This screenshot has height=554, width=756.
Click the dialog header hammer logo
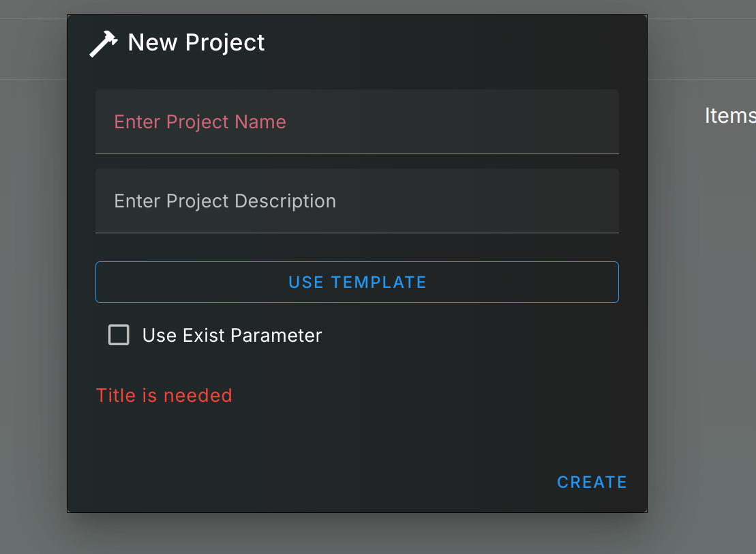(x=104, y=44)
